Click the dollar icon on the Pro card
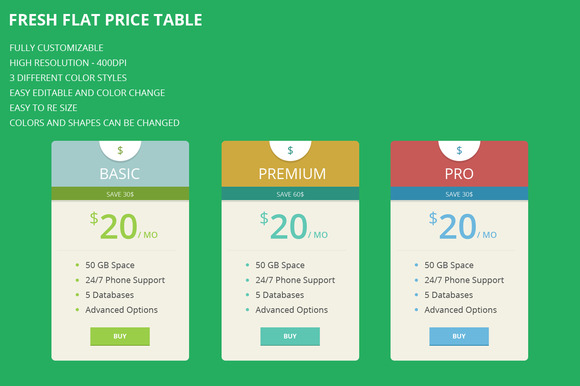This screenshot has height=386, width=580. tap(459, 150)
